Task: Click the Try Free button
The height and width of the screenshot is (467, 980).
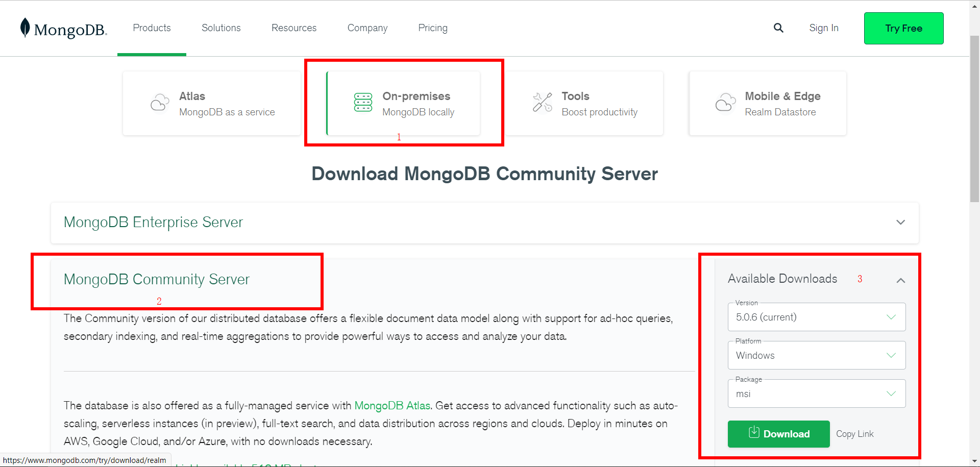Action: [903, 28]
